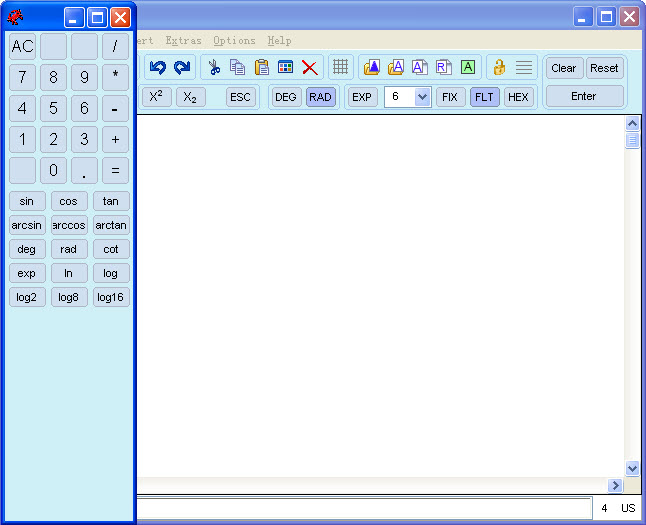
Task: Enable RAD angle mode
Action: click(320, 97)
